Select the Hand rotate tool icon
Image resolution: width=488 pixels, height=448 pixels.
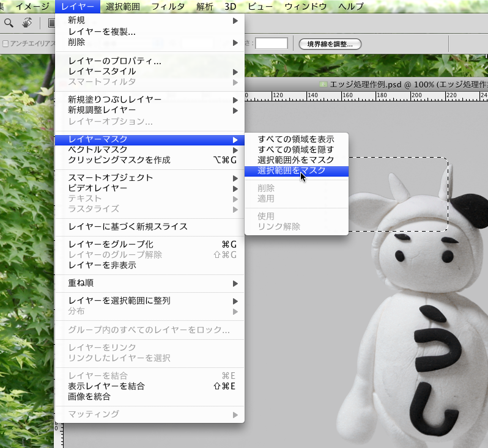[x=28, y=23]
